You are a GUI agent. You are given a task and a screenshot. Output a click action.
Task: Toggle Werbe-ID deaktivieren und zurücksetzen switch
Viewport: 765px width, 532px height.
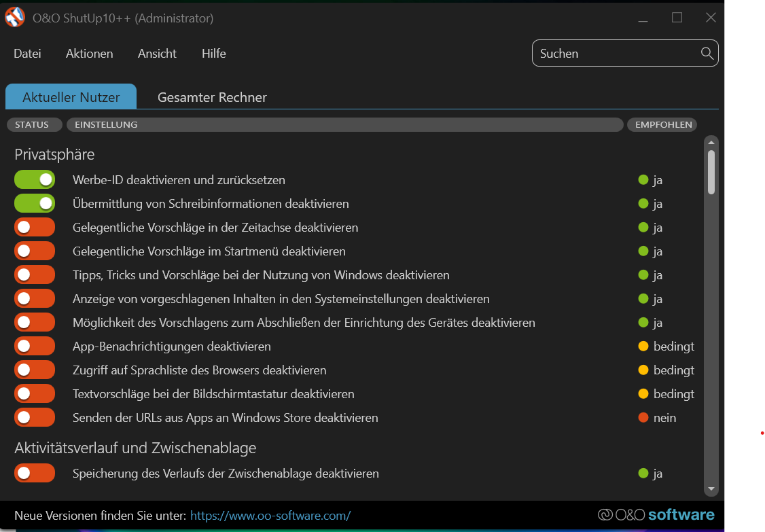(x=35, y=179)
